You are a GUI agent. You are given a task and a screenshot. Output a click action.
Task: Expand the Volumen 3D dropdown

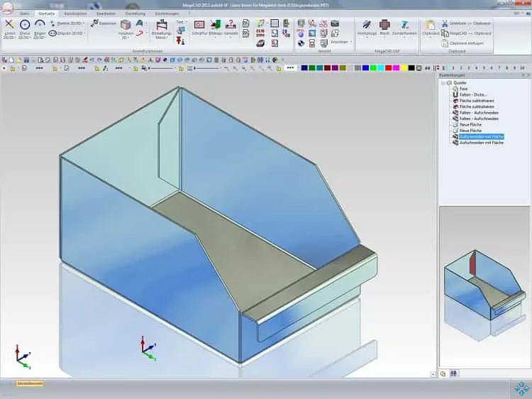[126, 29]
